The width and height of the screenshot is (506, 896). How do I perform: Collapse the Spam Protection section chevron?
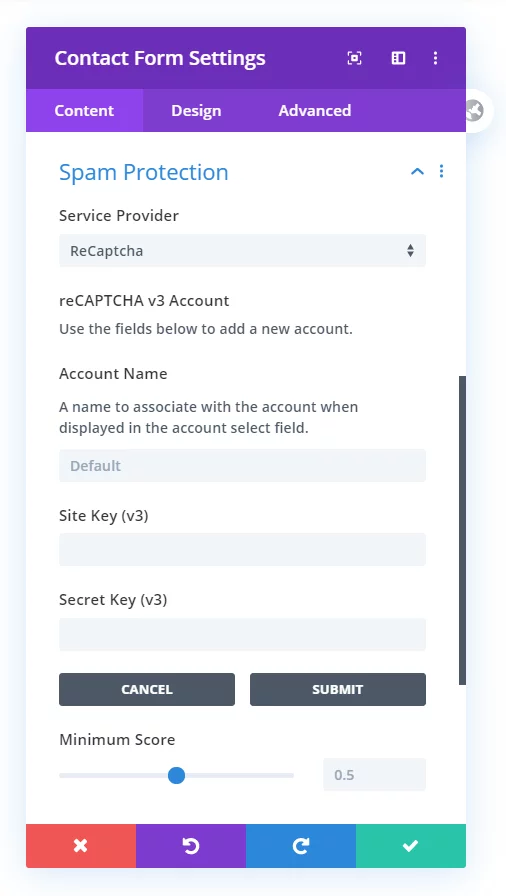coord(417,171)
